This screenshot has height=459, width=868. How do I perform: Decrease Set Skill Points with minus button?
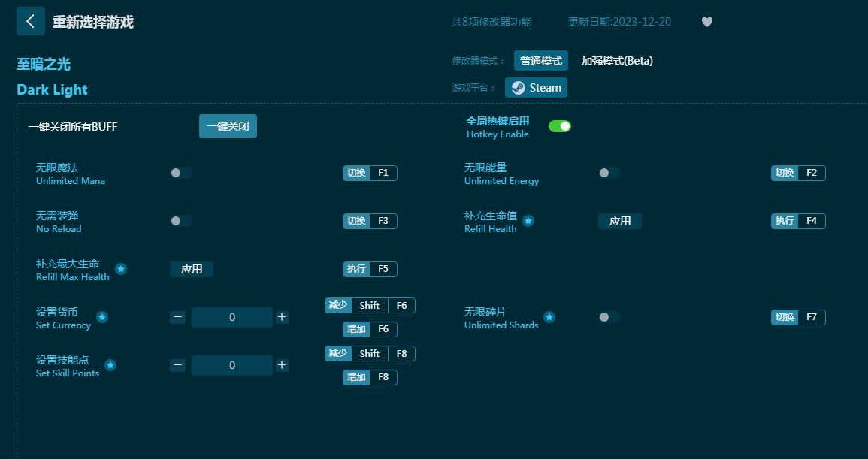point(178,365)
